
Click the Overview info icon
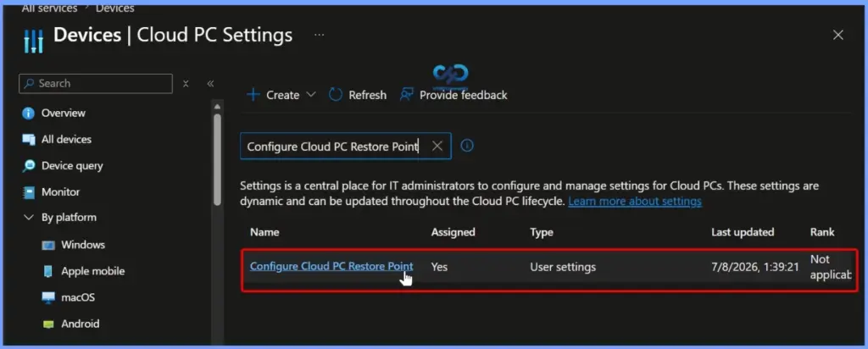[28, 114]
